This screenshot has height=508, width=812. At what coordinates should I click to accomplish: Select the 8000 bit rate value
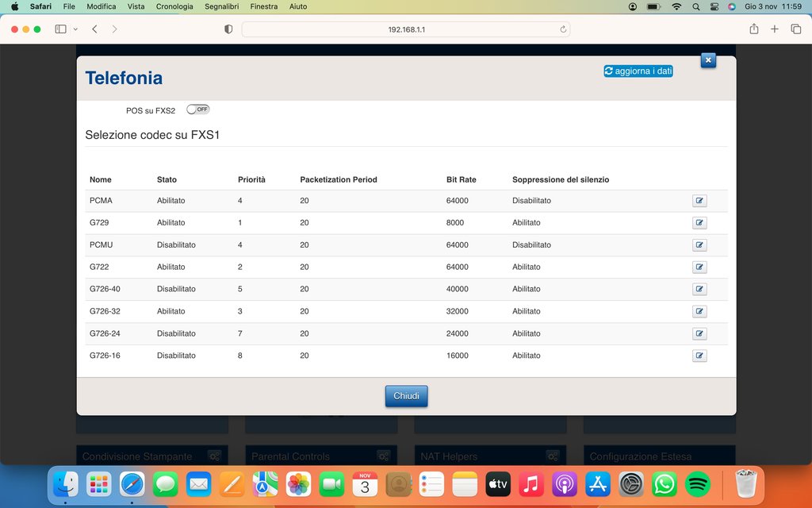(455, 223)
